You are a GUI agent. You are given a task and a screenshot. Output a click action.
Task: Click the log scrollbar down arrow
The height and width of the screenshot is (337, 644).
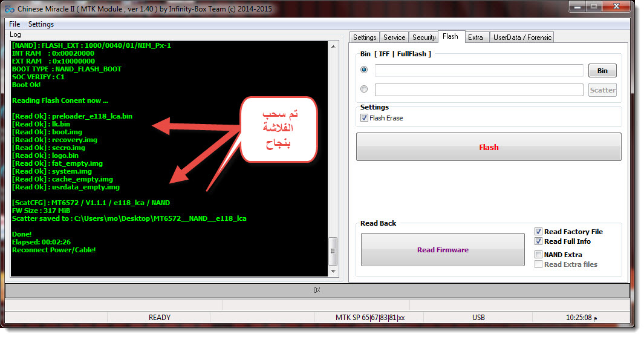[333, 271]
